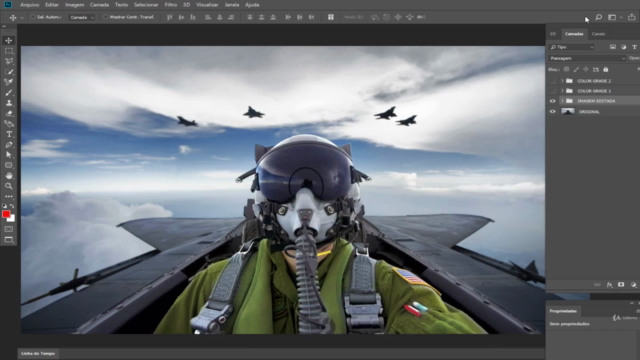The width and height of the screenshot is (640, 360).
Task: Enable Mostrar Contr. Transf. checkbox
Action: coord(106,17)
